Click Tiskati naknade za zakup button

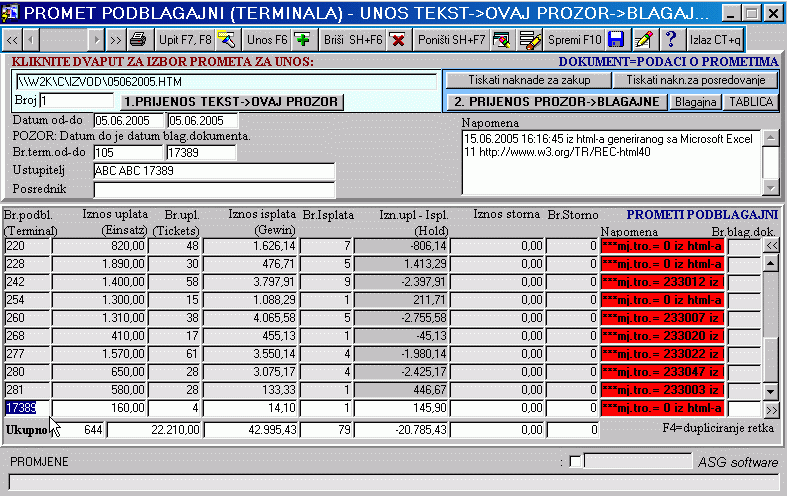(529, 80)
